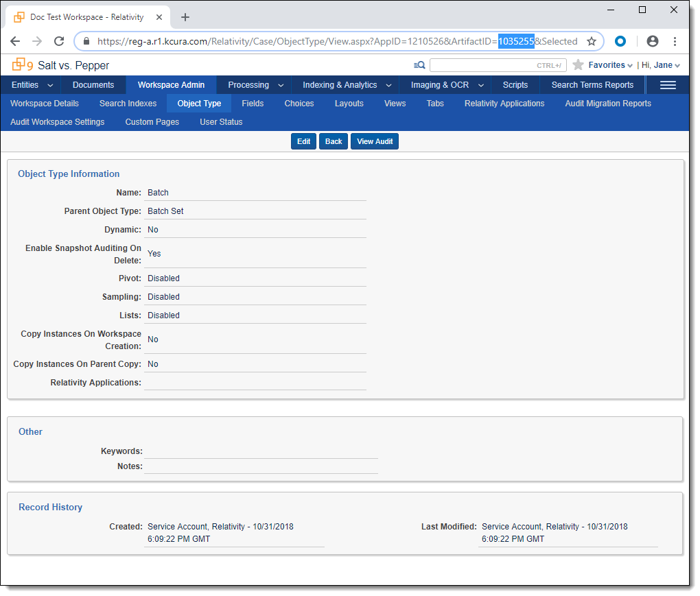Open the Chrome three-dot menu
Image resolution: width=700 pixels, height=596 pixels.
click(x=675, y=41)
